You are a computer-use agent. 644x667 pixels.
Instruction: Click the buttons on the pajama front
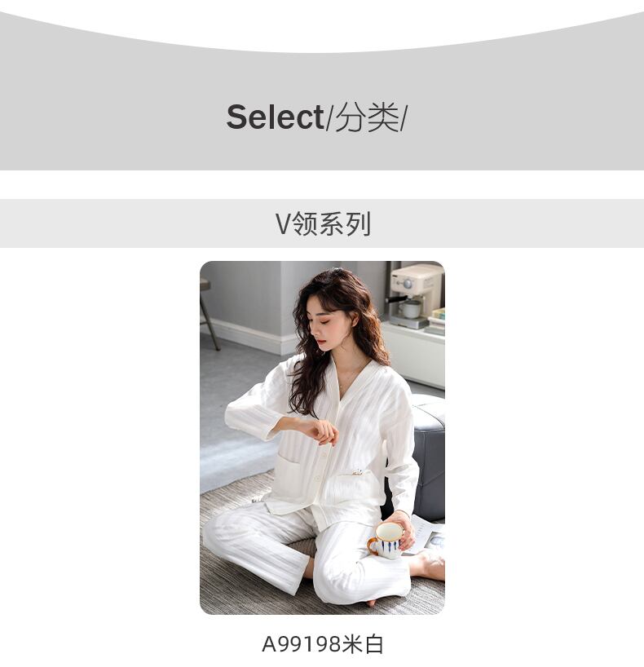coord(320,466)
